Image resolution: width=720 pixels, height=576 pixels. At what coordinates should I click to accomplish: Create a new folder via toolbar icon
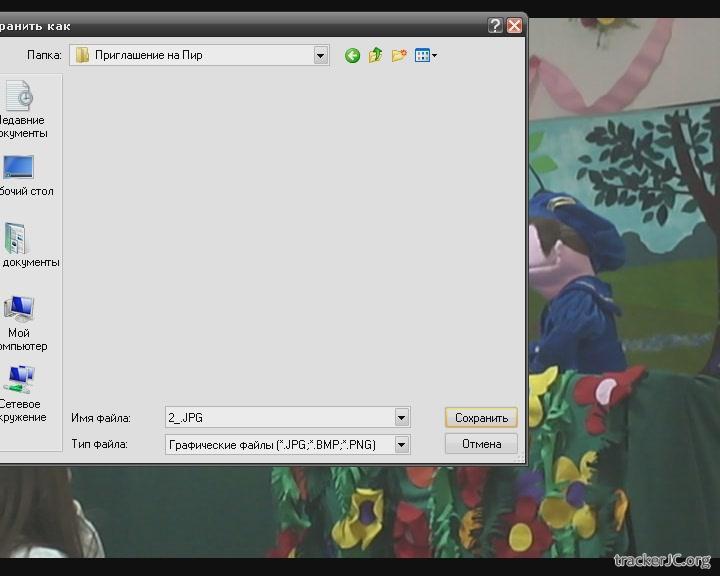tap(399, 56)
